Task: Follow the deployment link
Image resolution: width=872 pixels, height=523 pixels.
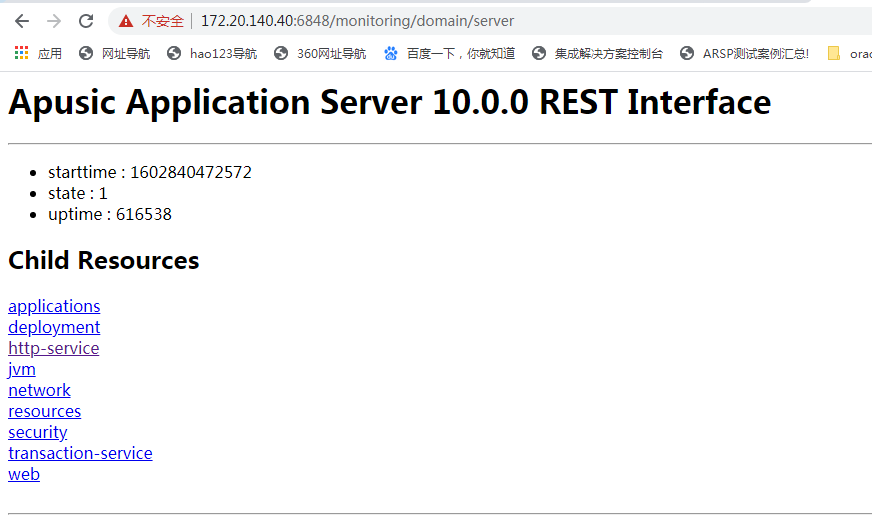Action: coord(54,327)
